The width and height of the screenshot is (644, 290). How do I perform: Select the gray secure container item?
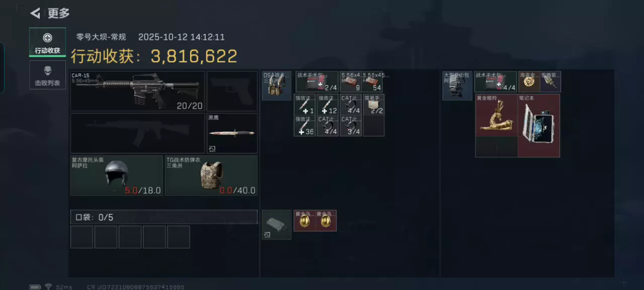[x=277, y=225]
